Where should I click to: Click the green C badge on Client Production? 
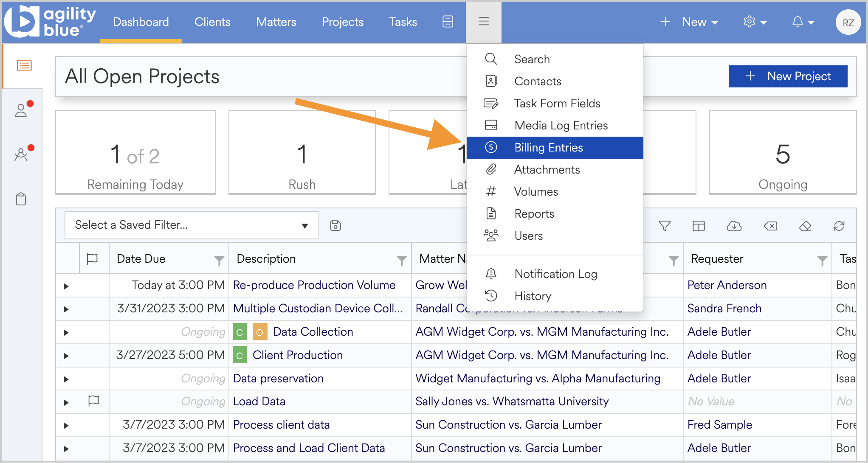coord(240,355)
